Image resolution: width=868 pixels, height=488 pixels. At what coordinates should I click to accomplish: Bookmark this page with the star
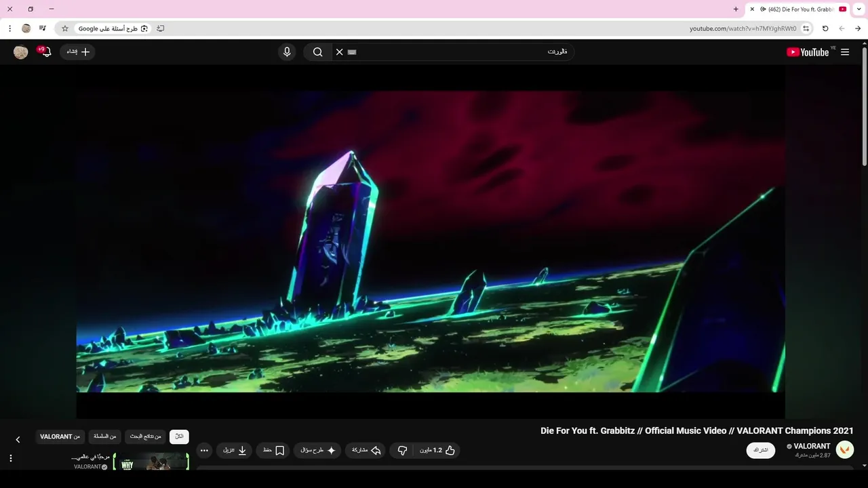65,28
